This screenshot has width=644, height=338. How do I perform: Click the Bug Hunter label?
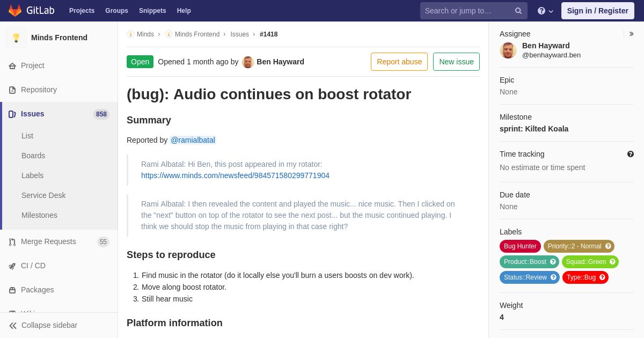pos(520,246)
